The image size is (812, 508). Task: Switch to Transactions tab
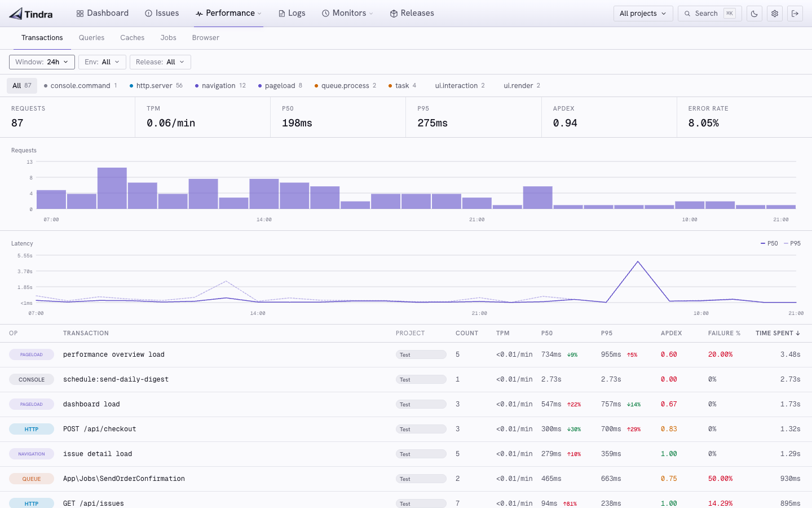(x=42, y=38)
